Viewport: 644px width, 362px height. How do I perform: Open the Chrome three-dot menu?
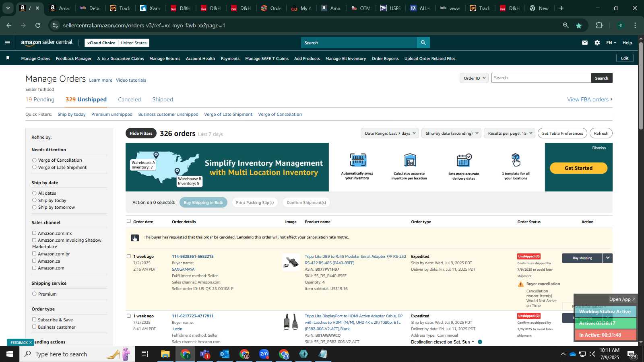pos(635,25)
